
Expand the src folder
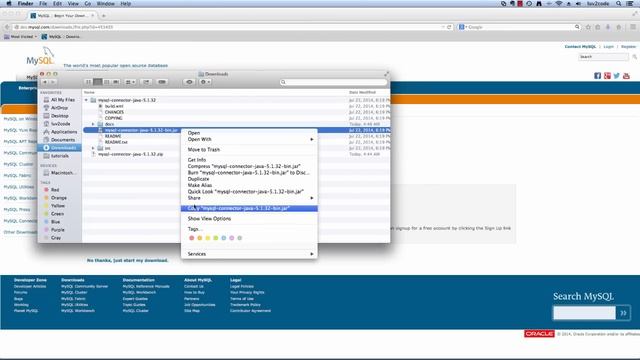[x=93, y=148]
